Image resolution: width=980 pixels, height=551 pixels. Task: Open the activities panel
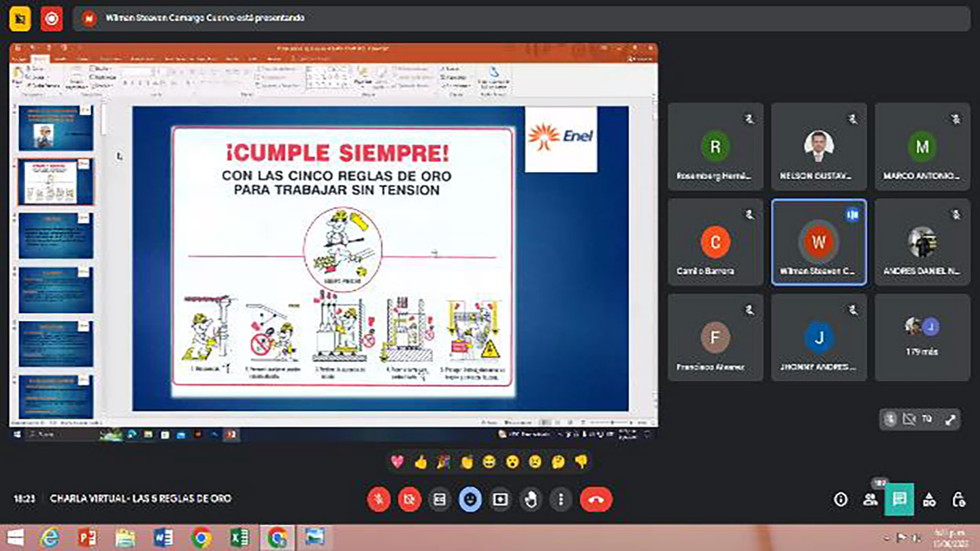(x=930, y=500)
